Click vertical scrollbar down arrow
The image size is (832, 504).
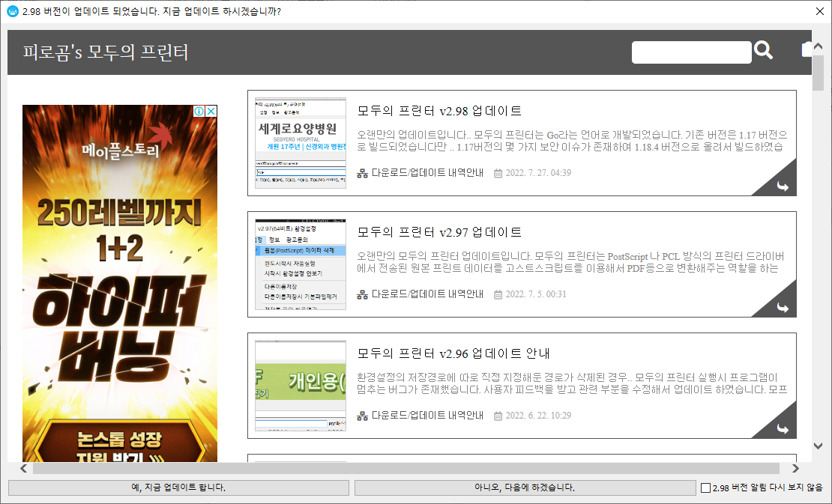click(818, 446)
